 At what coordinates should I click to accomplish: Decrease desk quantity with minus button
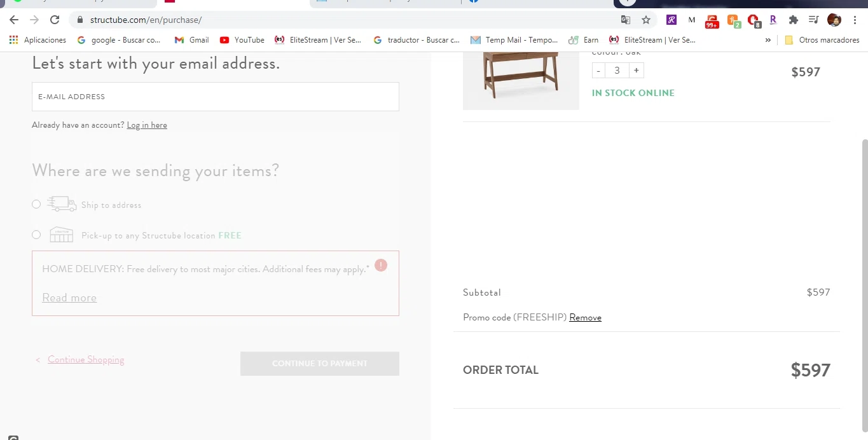point(598,71)
